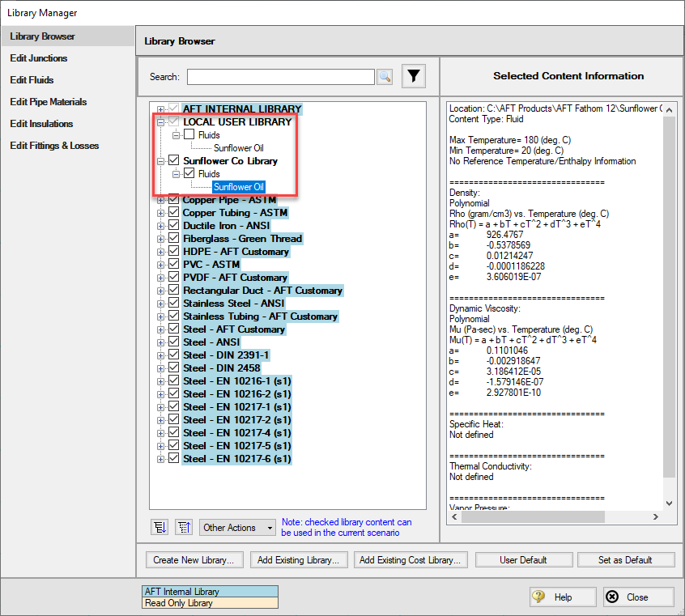The image size is (685, 616).
Task: Select Sunflower Oil under LOCAL USER LIBRARY
Action: pyautogui.click(x=239, y=148)
